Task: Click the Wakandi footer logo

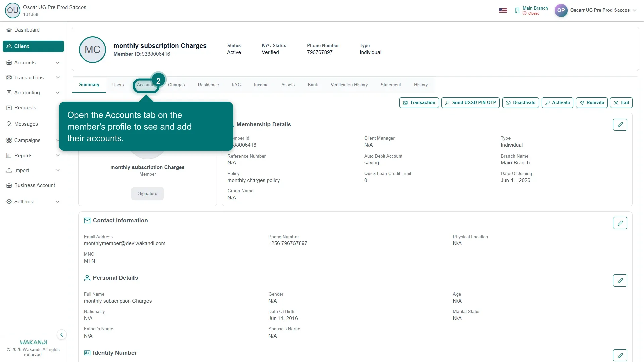Action: pos(33,342)
